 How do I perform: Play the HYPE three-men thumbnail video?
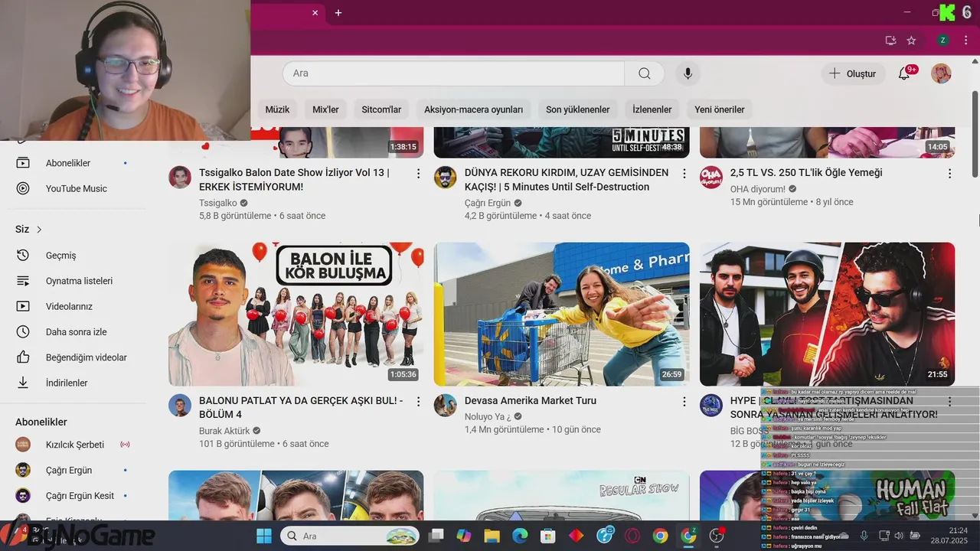(x=827, y=314)
